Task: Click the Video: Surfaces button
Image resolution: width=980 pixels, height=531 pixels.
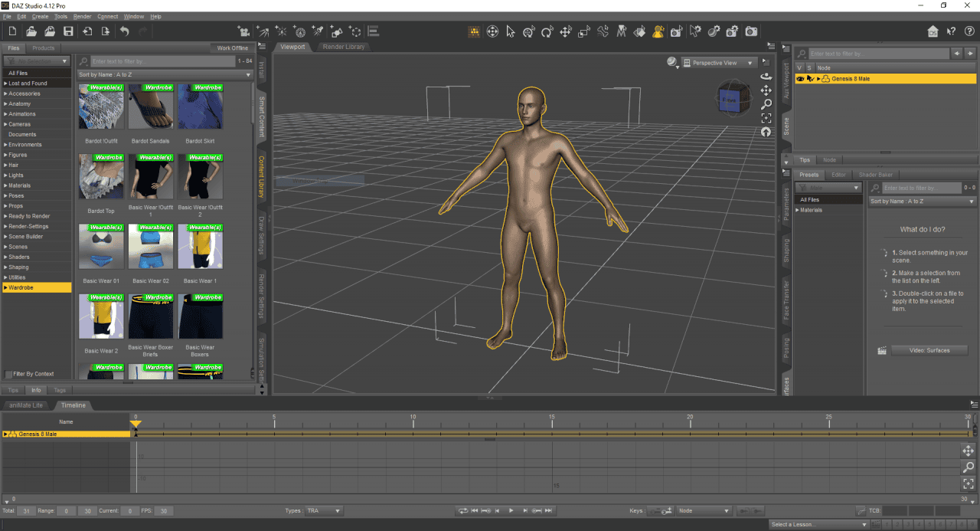Action: [x=929, y=350]
